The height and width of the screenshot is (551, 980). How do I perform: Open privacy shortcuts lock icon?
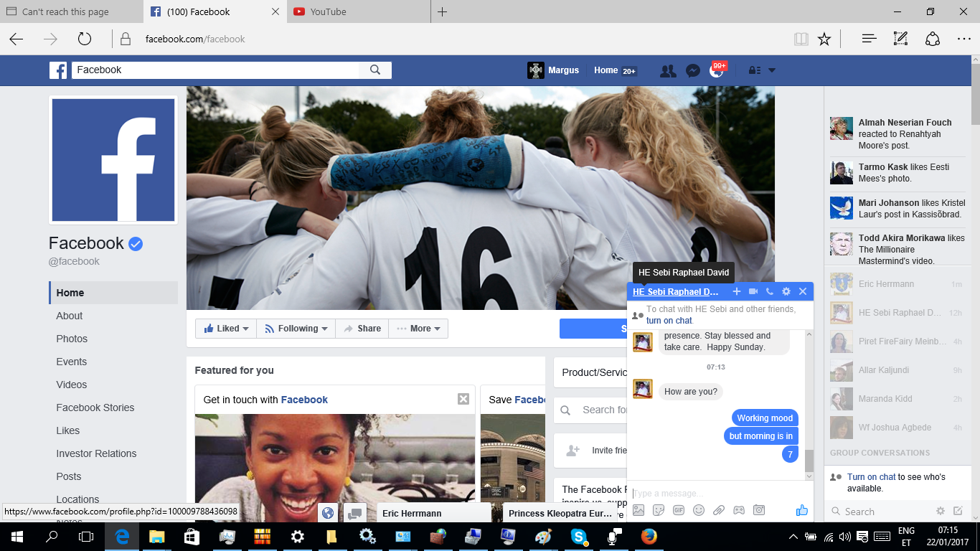pos(754,70)
